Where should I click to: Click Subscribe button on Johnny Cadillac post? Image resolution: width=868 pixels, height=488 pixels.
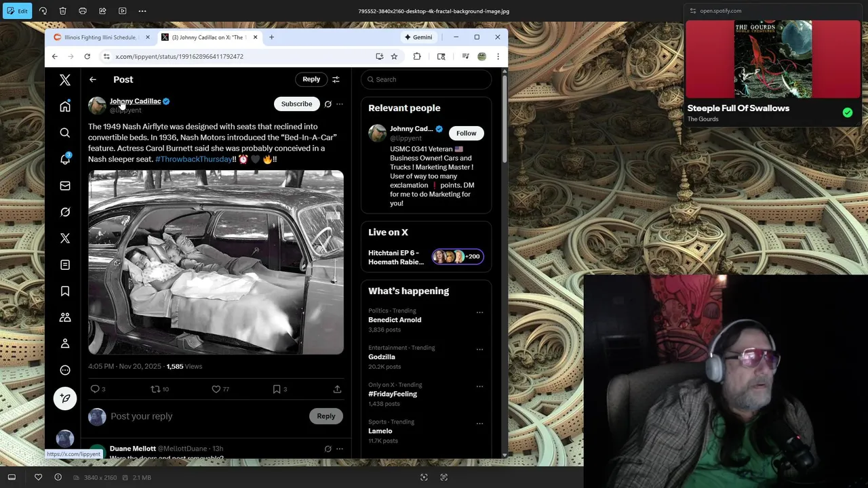click(x=296, y=104)
